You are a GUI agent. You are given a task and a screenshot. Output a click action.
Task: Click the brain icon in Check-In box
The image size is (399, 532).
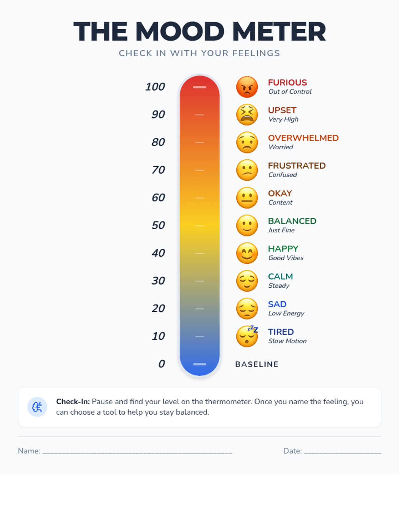(37, 407)
